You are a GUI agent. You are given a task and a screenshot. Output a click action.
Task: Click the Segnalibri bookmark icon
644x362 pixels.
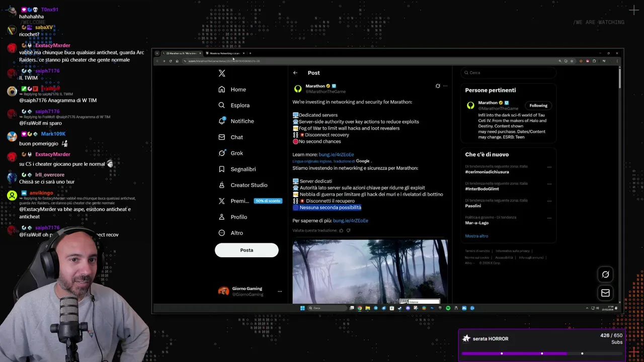[222, 169]
